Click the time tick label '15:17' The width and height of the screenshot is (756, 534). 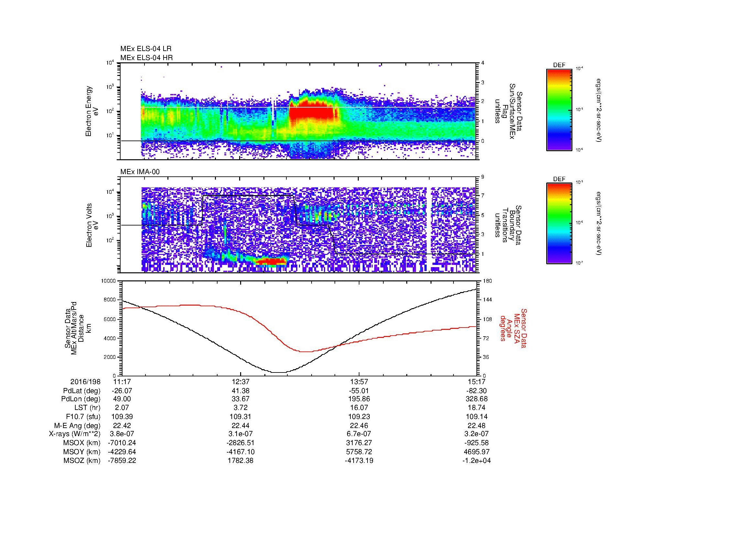point(477,382)
